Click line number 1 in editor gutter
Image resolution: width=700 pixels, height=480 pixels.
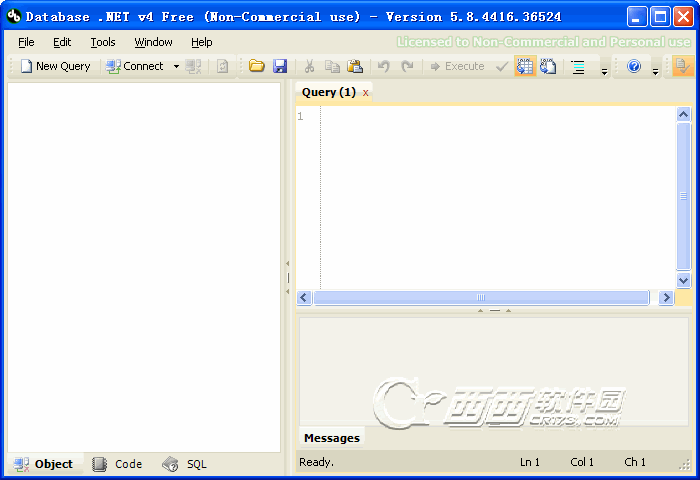point(300,117)
